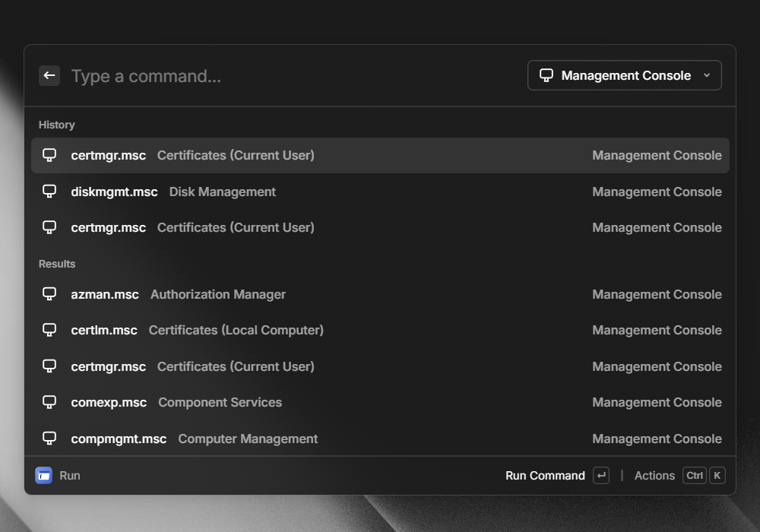
Task: Click the monitor icon beside comexp.msc
Action: [x=49, y=402]
